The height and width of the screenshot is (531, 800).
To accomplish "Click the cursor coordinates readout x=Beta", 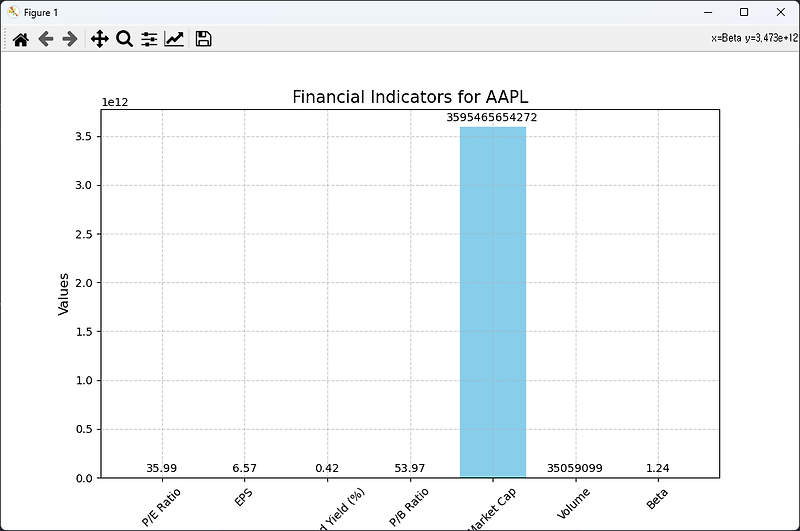I will tap(754, 38).
